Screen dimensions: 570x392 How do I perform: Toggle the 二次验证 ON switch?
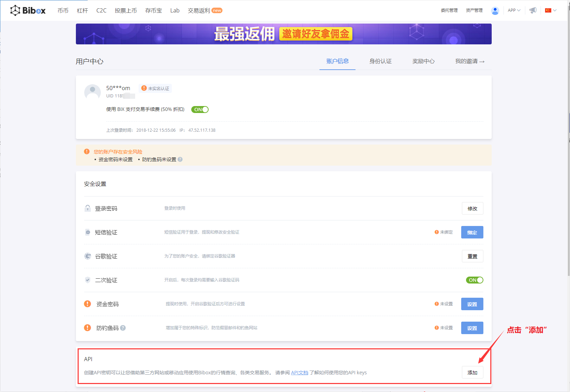pos(474,280)
